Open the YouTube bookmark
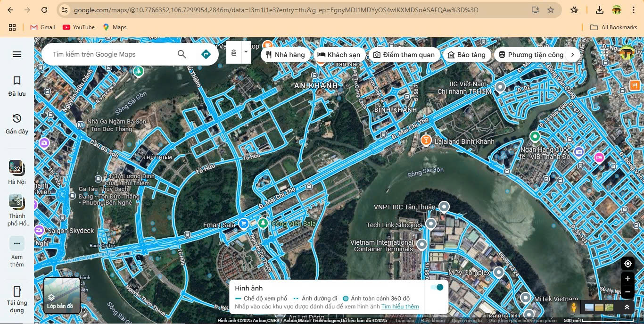This screenshot has width=644, height=324. pos(79,27)
